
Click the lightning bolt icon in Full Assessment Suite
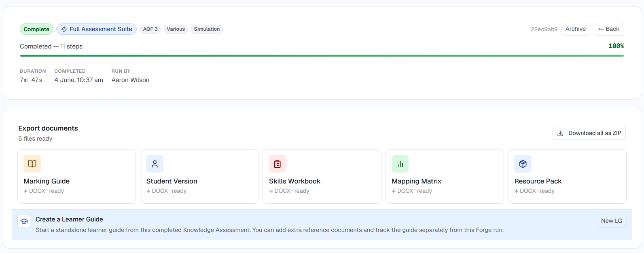point(64,29)
